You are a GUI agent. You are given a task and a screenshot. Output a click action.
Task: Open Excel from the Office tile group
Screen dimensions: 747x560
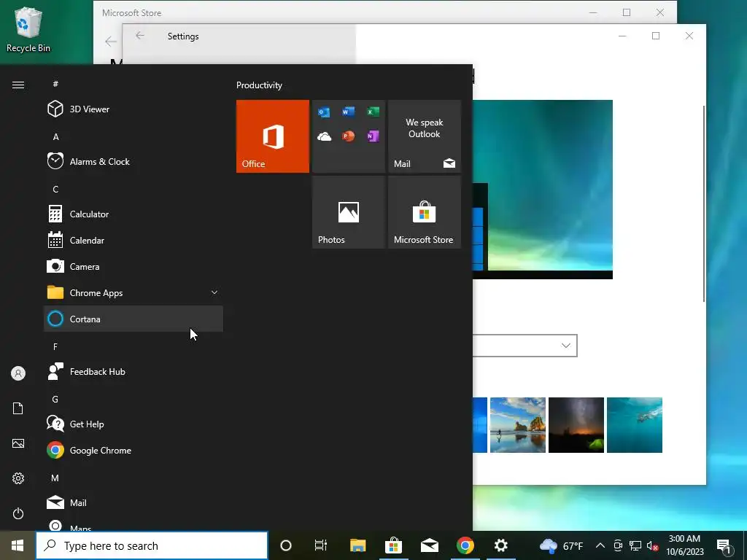tap(373, 112)
